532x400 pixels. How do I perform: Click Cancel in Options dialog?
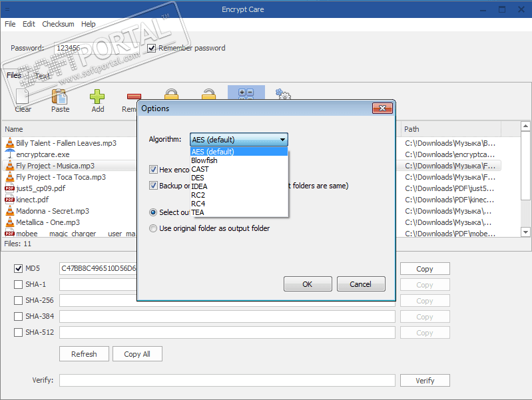pos(361,284)
